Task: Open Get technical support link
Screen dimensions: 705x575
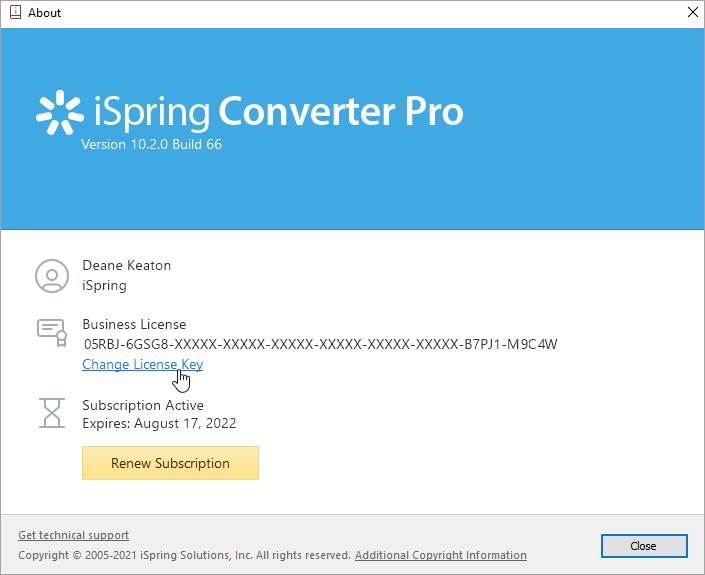Action: [x=74, y=535]
